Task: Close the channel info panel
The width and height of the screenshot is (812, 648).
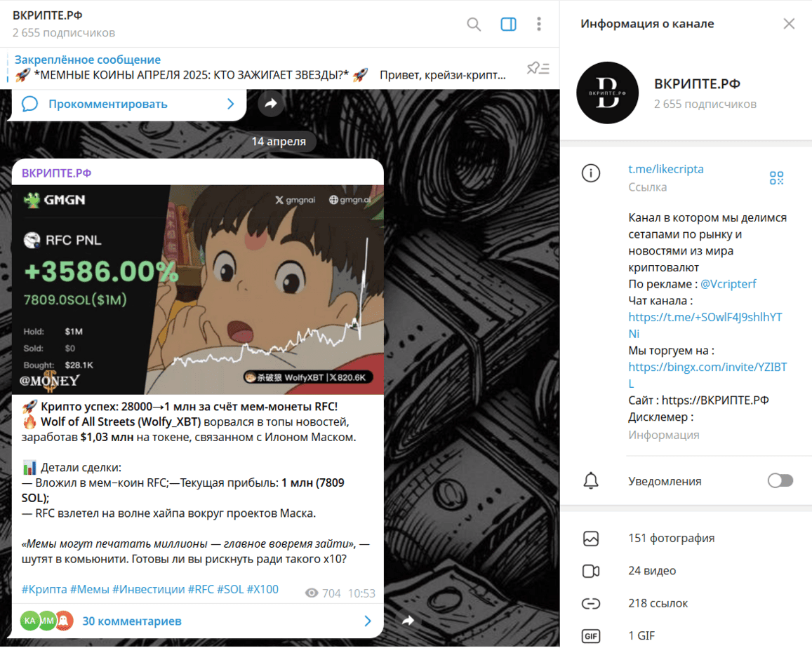Action: point(789,24)
